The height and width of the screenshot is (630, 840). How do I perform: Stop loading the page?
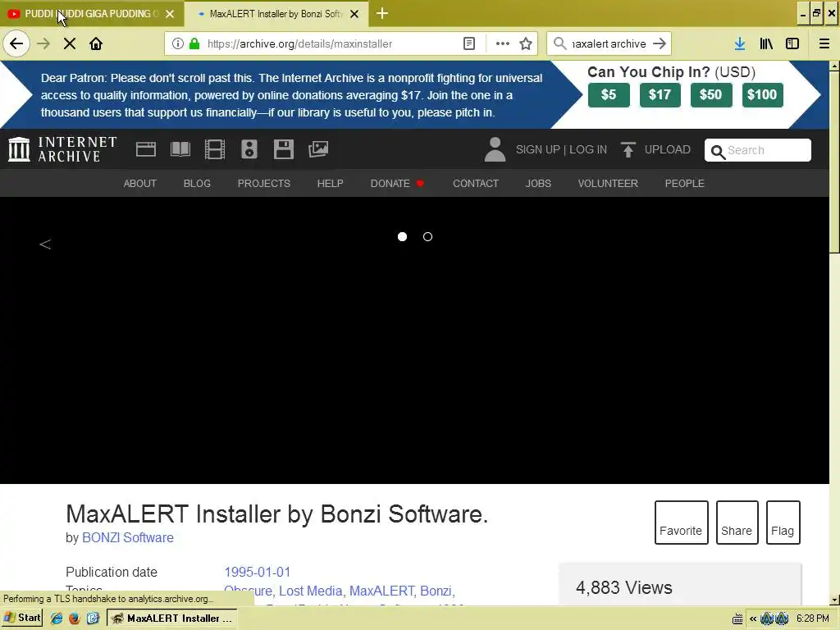click(x=69, y=43)
